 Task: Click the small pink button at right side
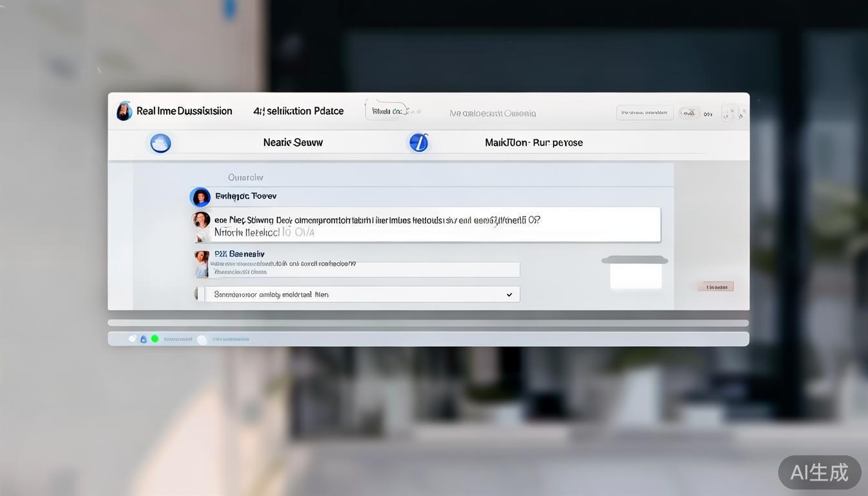coord(715,287)
